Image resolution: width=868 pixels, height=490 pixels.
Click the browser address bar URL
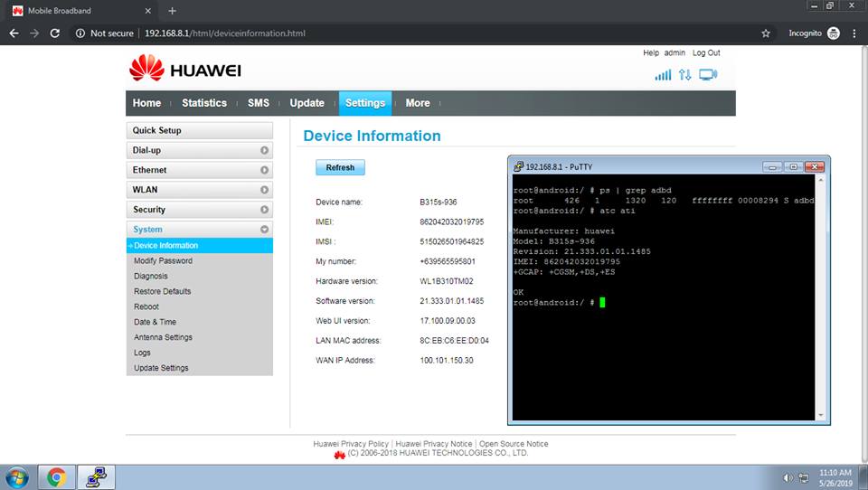(x=225, y=33)
